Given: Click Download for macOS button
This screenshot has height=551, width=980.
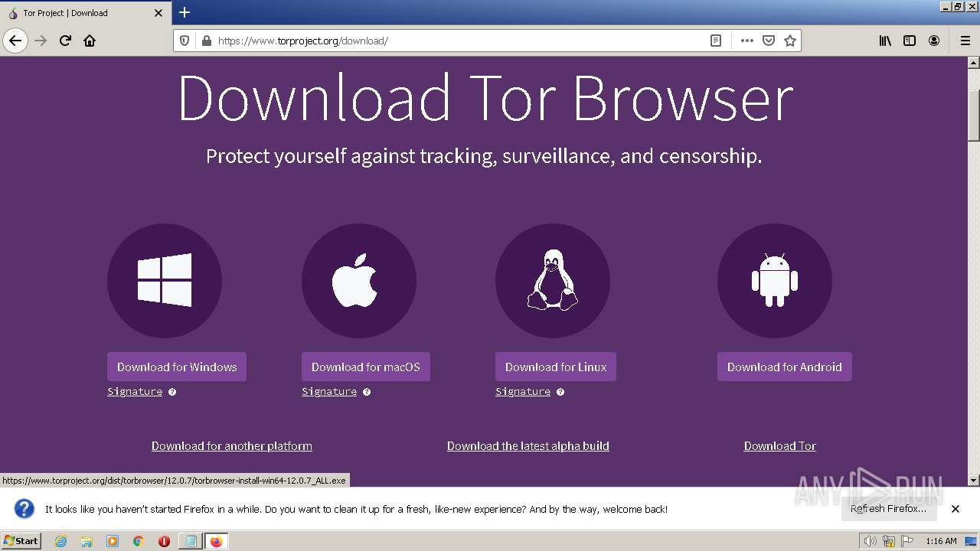Looking at the screenshot, I should tap(366, 367).
